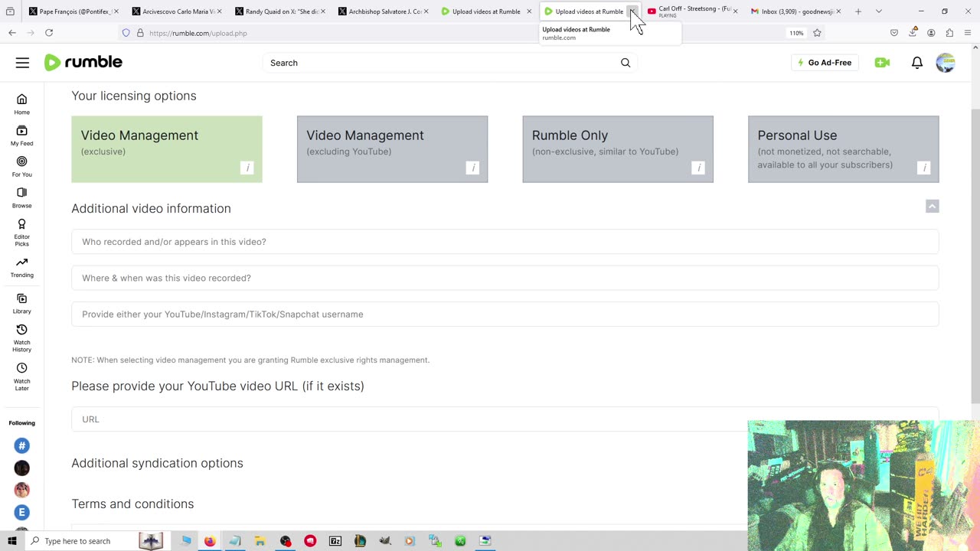Open Browse in the sidebar

click(x=21, y=197)
